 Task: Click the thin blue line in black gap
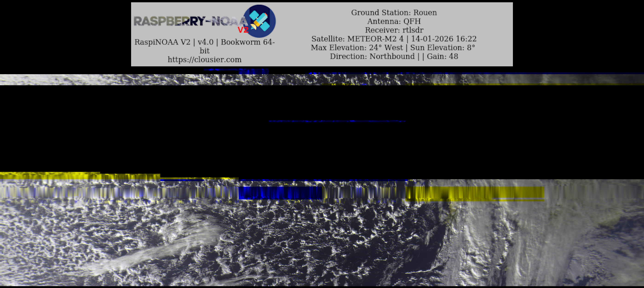pos(337,121)
